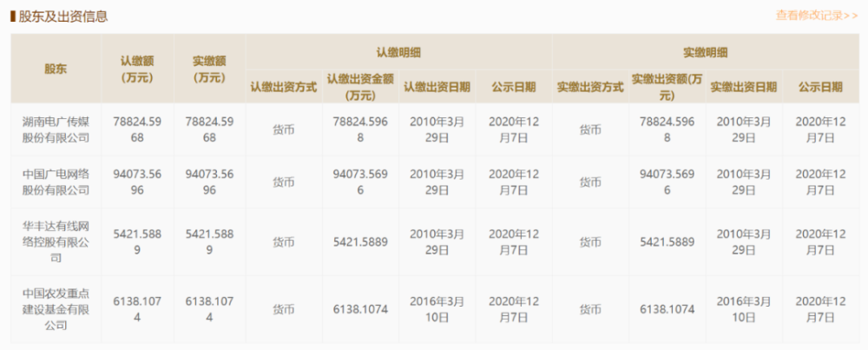Select shareholder 中国广电网络股份有限公司

click(56, 182)
